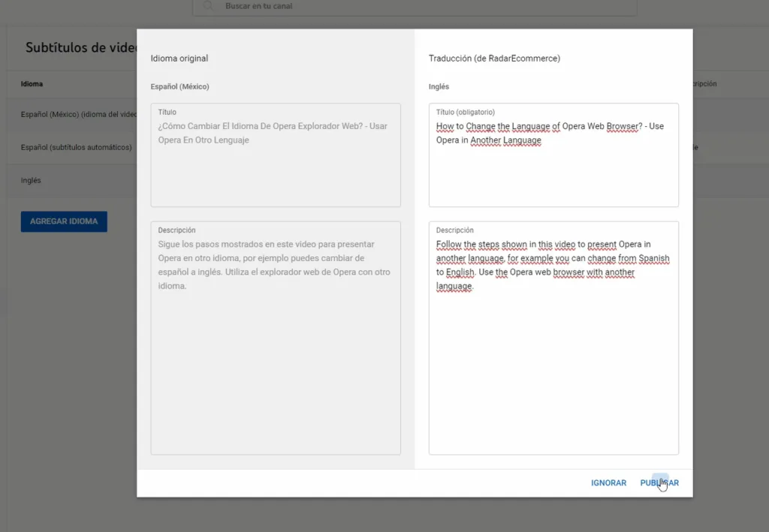769x532 pixels.
Task: Click the Buscar en tu canal search field
Action: [x=415, y=6]
